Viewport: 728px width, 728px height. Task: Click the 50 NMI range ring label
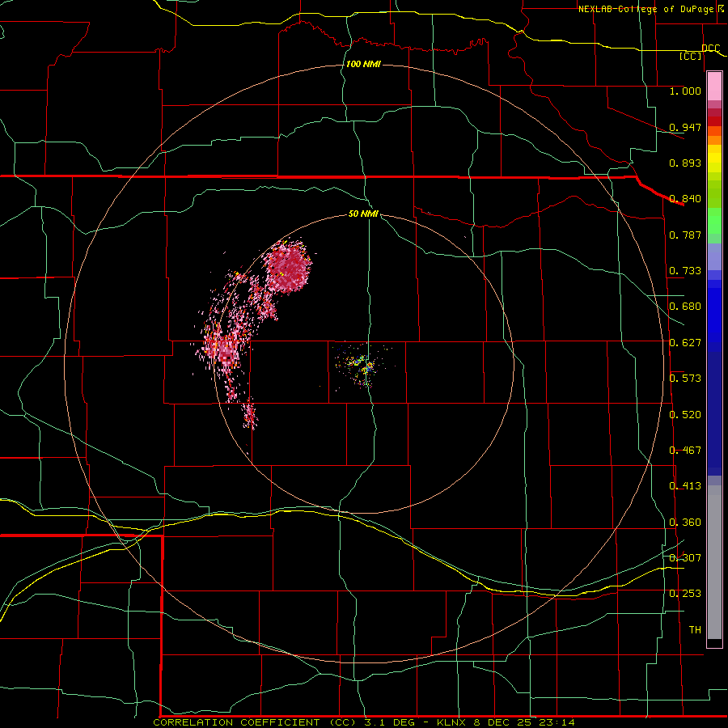pos(363,214)
